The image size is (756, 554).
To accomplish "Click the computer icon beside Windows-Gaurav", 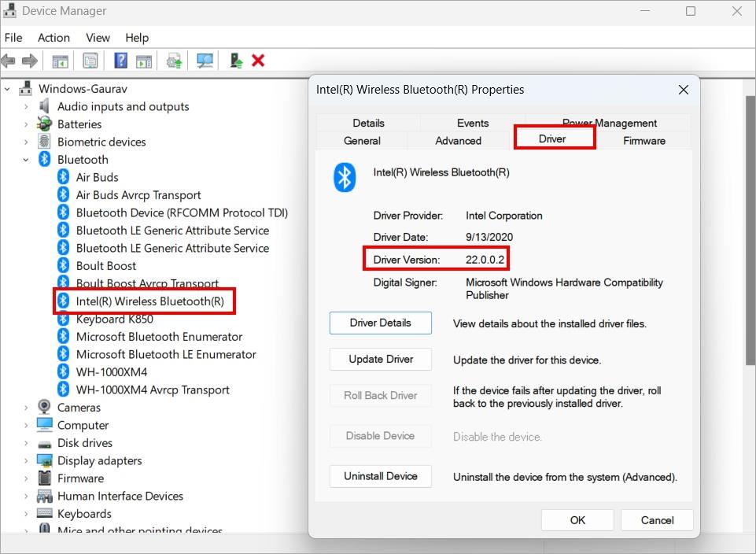I will (x=25, y=88).
